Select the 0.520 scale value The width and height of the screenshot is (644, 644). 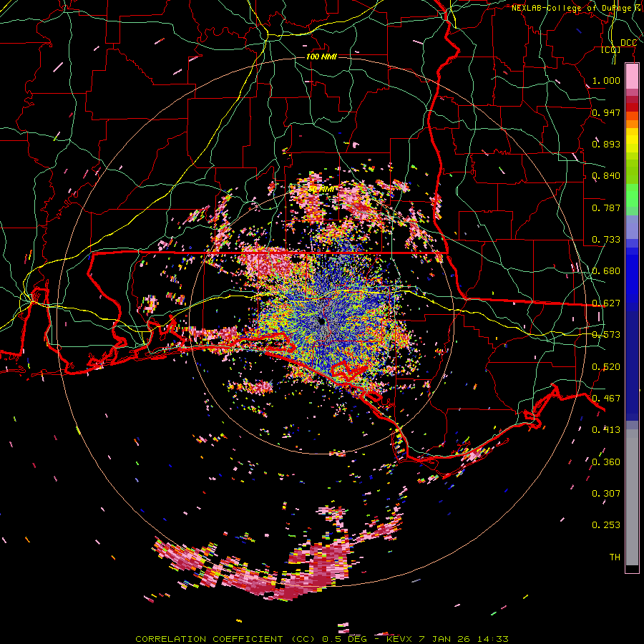[606, 366]
